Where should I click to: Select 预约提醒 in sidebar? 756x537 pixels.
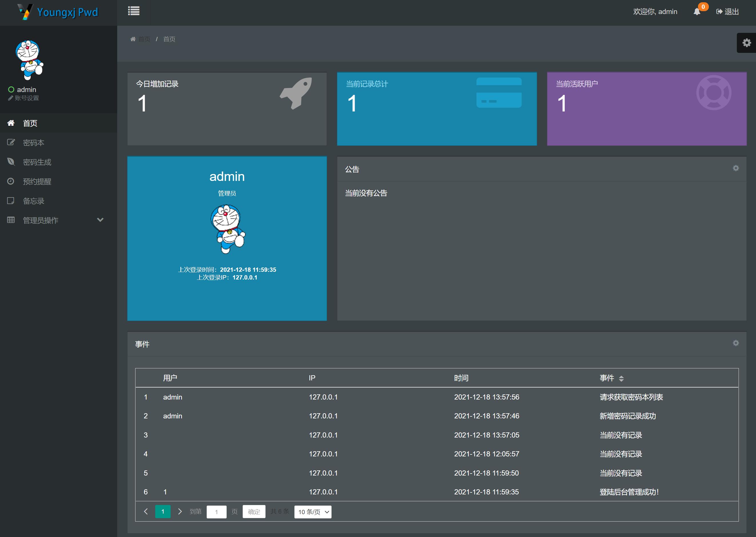click(x=37, y=181)
